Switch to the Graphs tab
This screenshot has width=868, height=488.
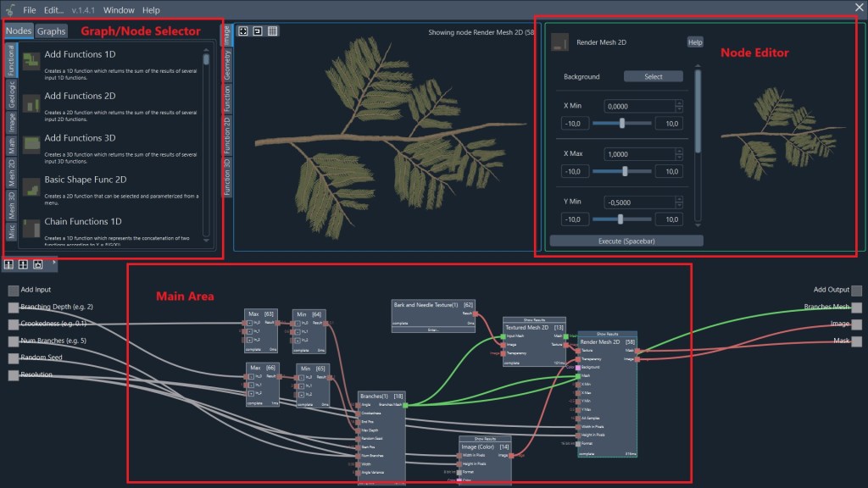pyautogui.click(x=51, y=31)
